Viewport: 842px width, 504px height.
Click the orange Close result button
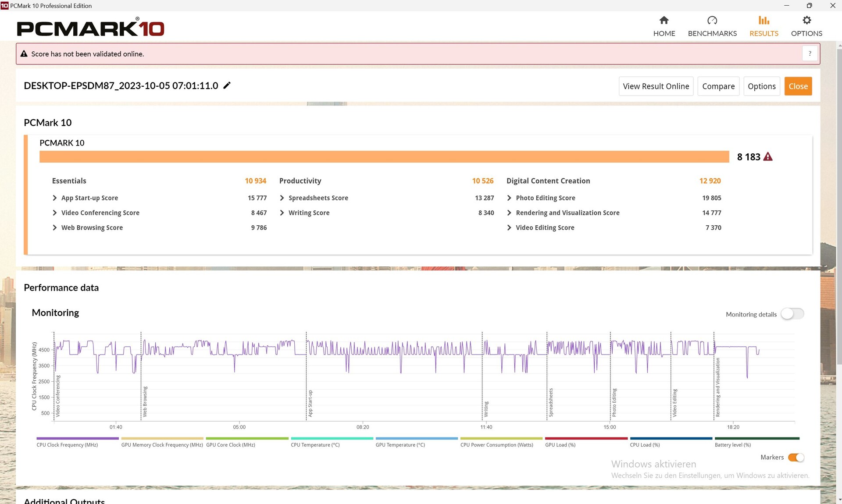point(798,86)
